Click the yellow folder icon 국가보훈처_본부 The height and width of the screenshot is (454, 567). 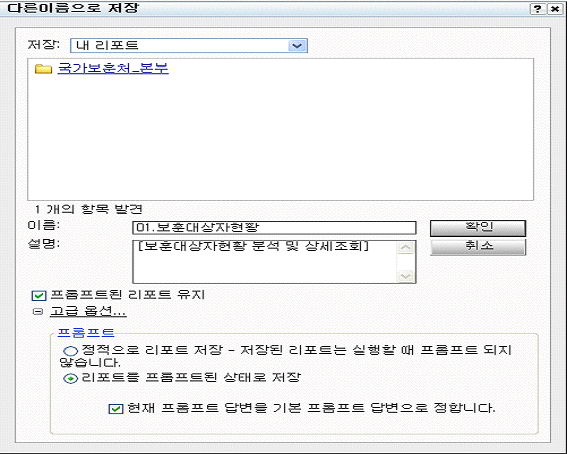[x=43, y=69]
